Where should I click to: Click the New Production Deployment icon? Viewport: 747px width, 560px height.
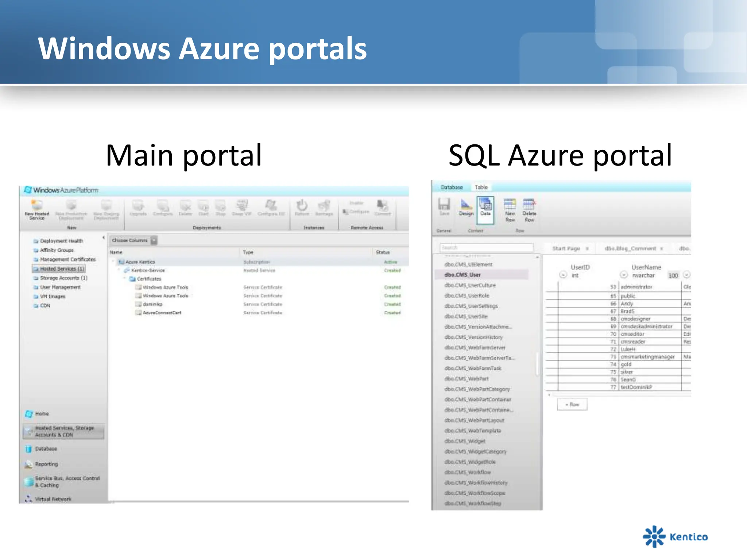click(x=71, y=205)
